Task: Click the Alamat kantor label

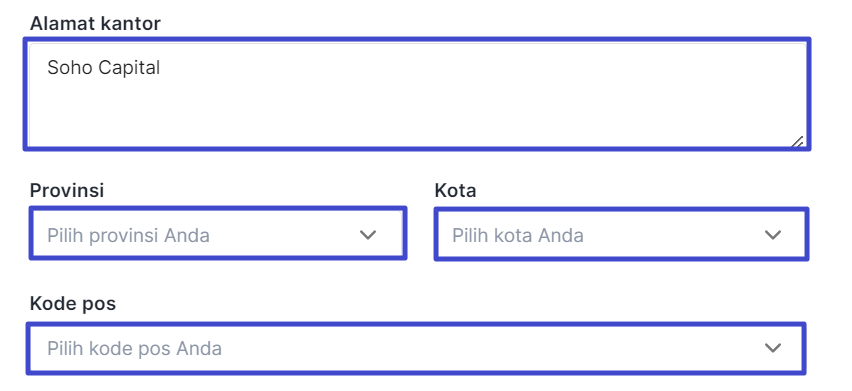Action: click(95, 23)
